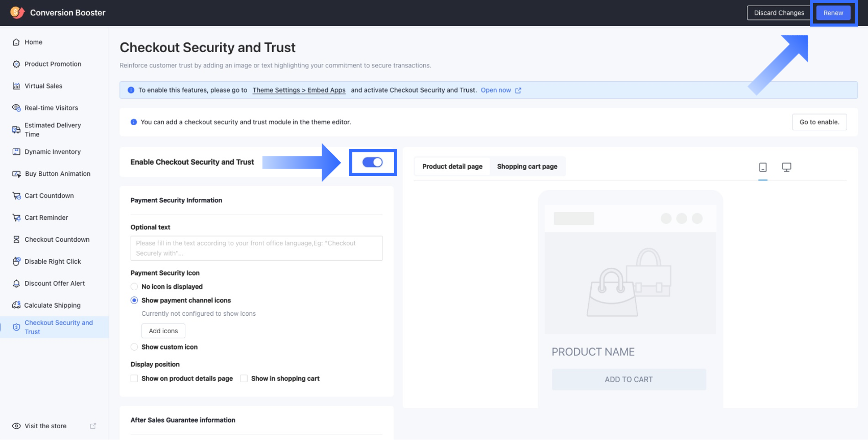Check Show on product details page
Screen dimensions: 868x440
134,379
